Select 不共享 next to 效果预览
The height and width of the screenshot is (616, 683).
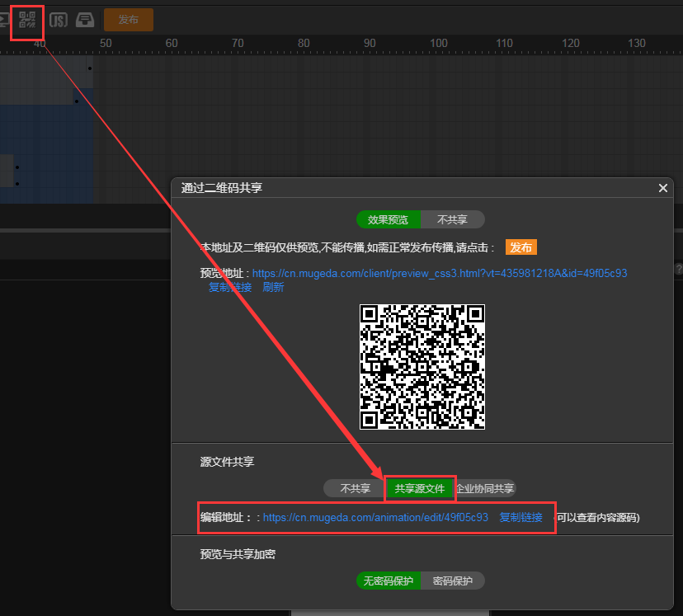tap(452, 219)
